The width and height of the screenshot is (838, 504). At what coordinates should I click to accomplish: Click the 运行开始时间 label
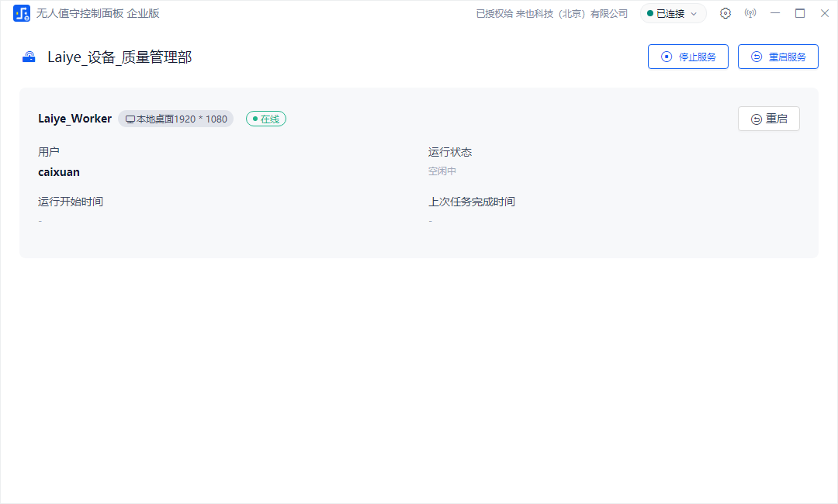click(71, 202)
